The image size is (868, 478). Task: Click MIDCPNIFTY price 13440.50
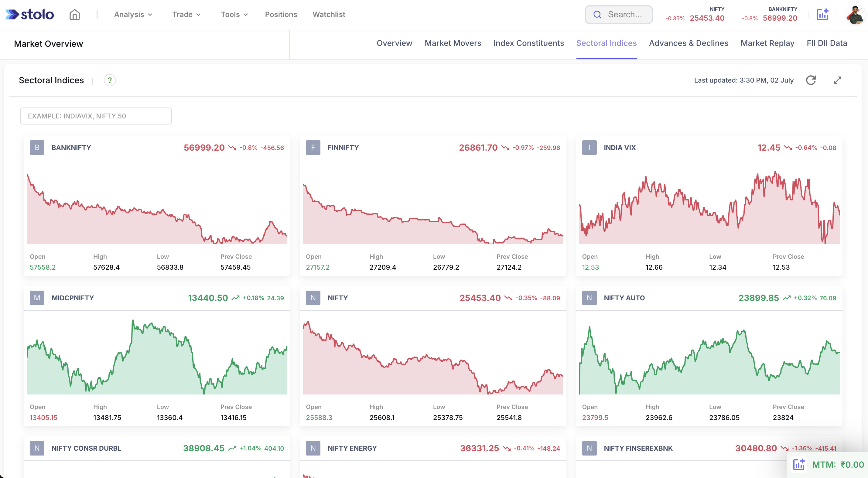pos(208,298)
